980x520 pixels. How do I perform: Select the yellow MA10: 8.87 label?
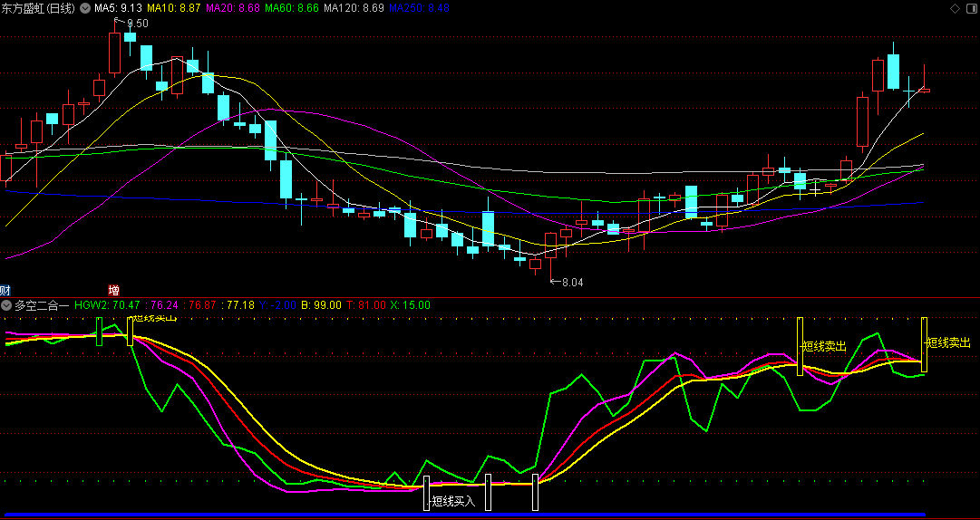click(x=175, y=8)
